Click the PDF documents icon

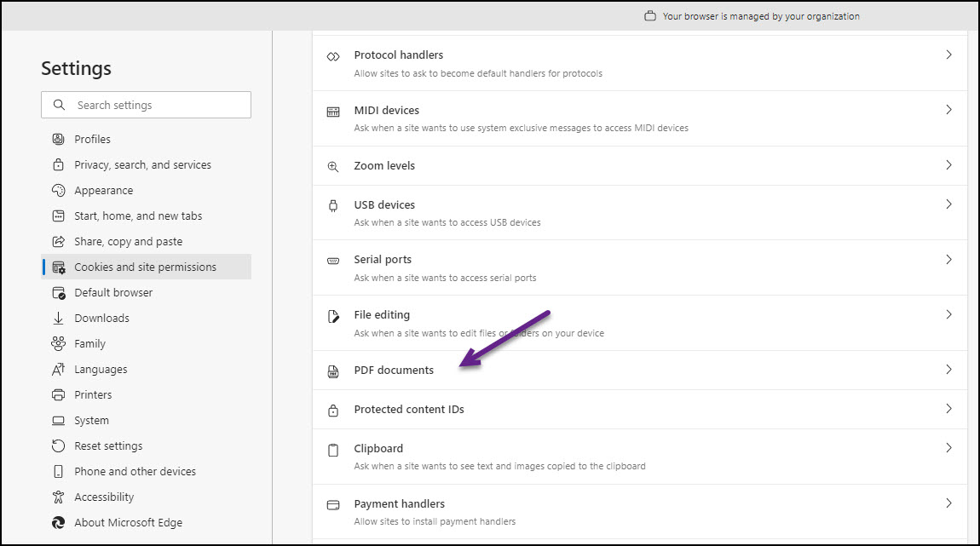coord(333,371)
